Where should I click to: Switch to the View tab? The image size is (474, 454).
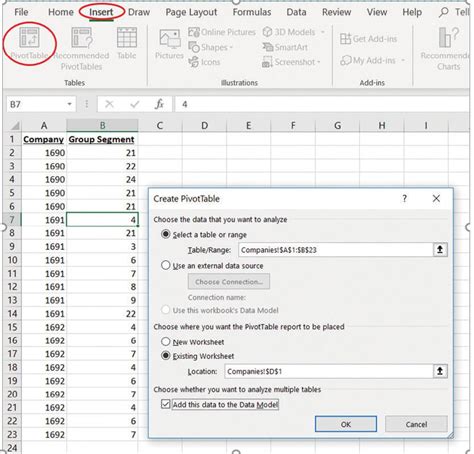[x=377, y=12]
